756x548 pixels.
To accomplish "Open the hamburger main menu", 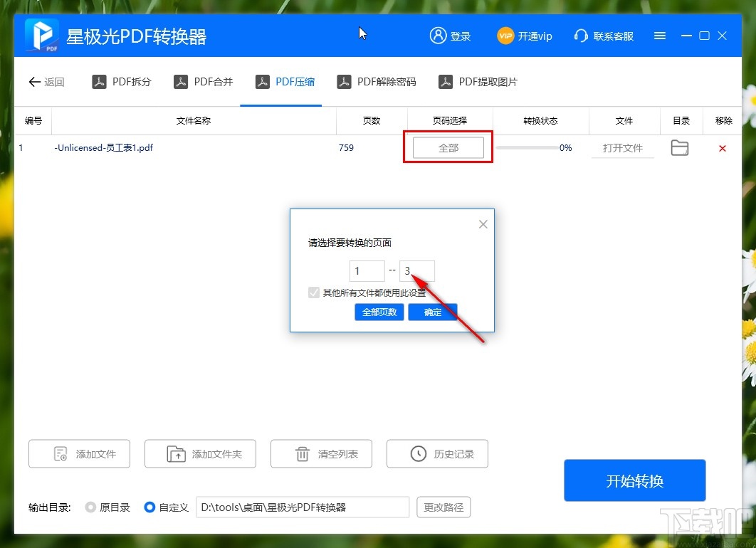I will tap(660, 36).
